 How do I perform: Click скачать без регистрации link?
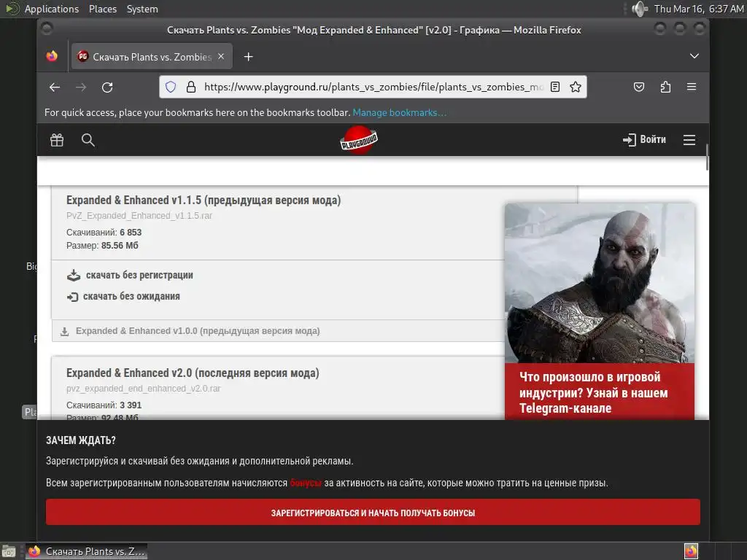point(139,275)
